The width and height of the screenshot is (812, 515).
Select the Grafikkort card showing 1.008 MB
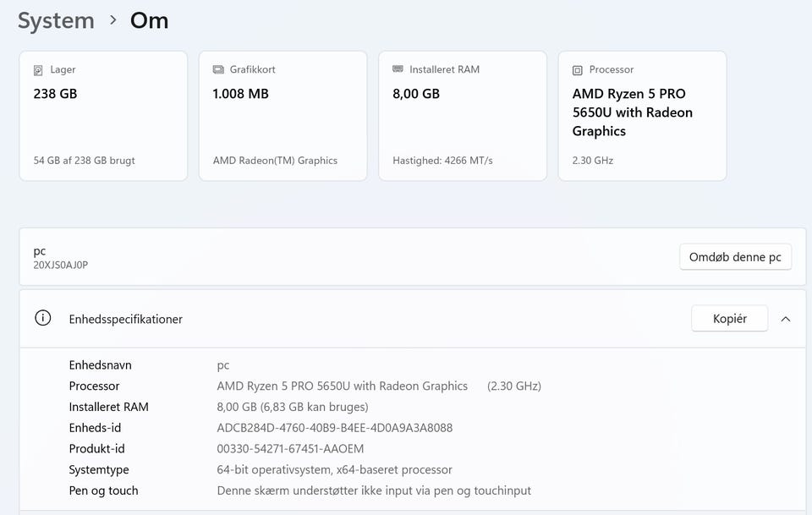pos(283,116)
